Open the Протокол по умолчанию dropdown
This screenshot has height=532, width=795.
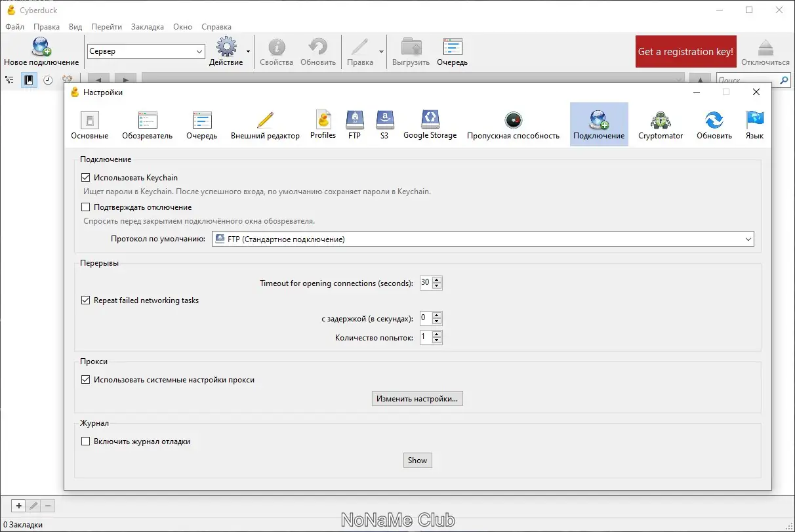tap(483, 239)
